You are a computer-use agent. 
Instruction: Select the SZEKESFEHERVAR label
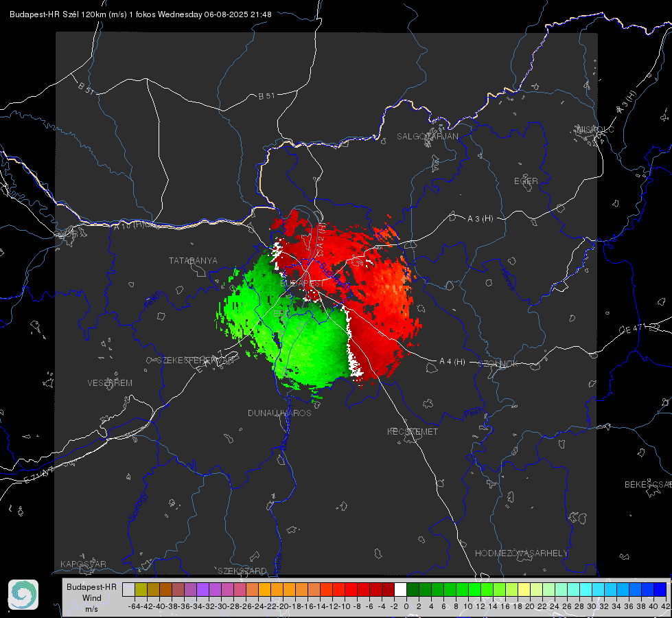coord(195,360)
